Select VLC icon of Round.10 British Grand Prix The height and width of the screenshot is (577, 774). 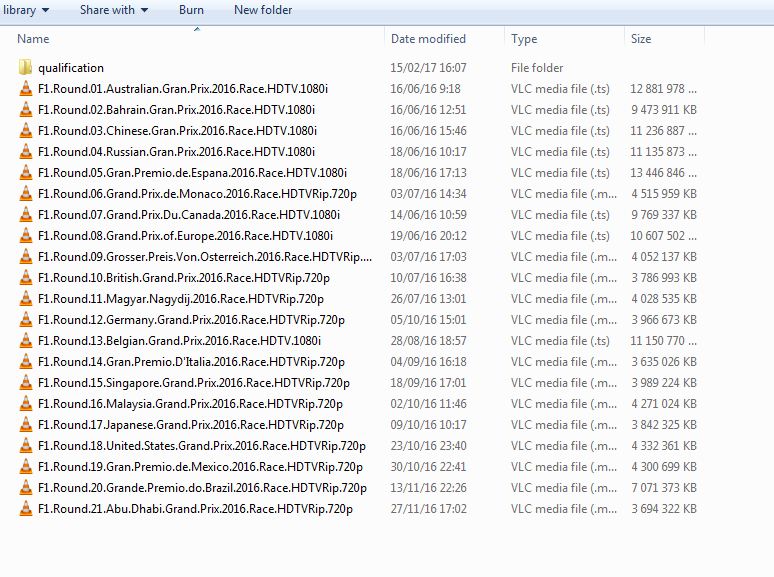tap(25, 278)
